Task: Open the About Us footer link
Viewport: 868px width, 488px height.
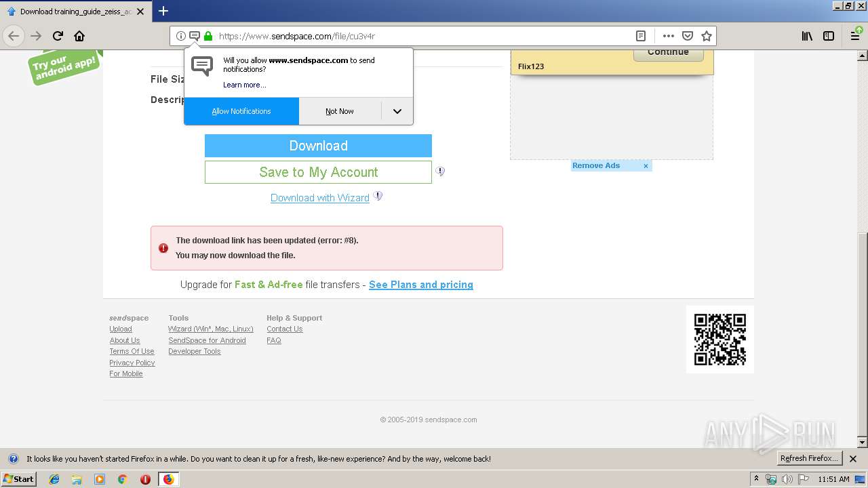Action: [x=125, y=340]
